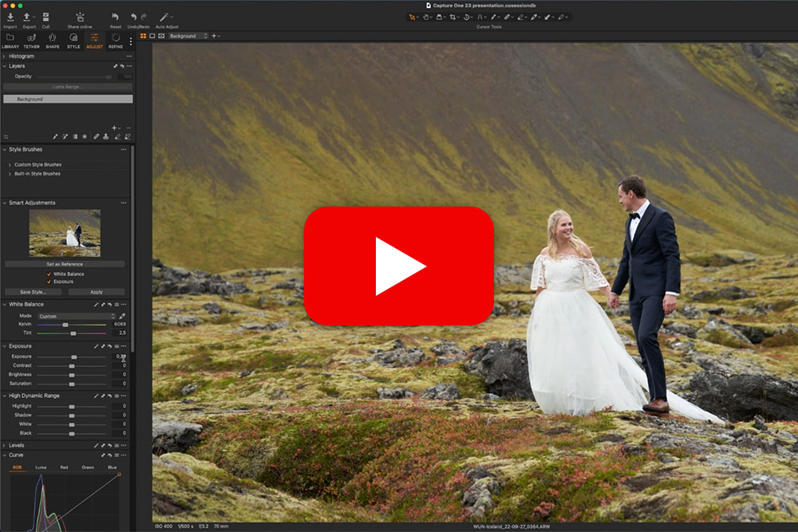Expand Custom Style Brushes list

(x=10, y=164)
